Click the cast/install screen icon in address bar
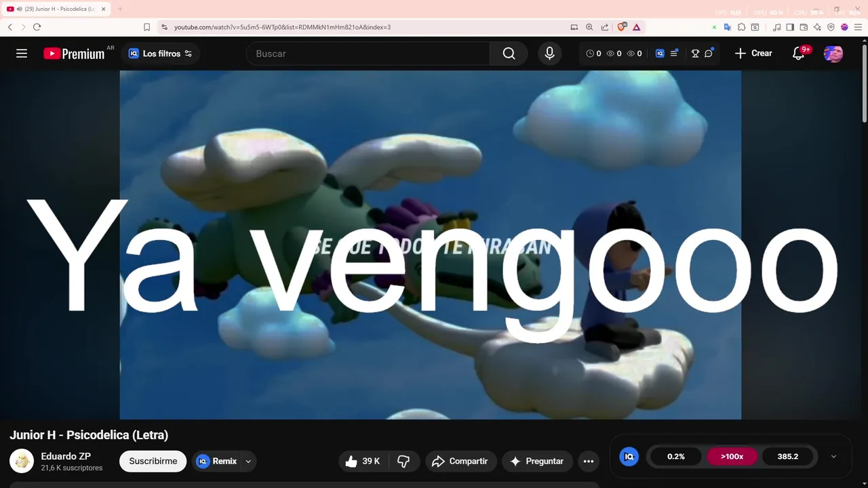The image size is (868, 488). tap(574, 27)
